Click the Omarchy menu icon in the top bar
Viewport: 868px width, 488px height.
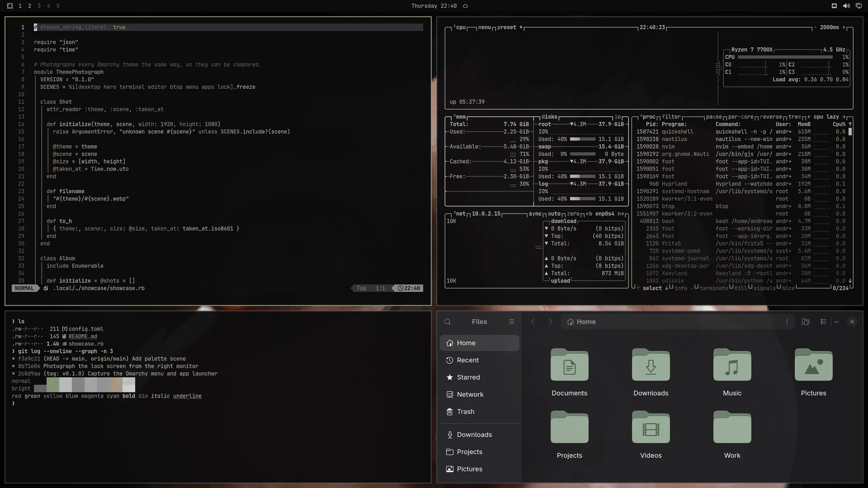tap(10, 6)
